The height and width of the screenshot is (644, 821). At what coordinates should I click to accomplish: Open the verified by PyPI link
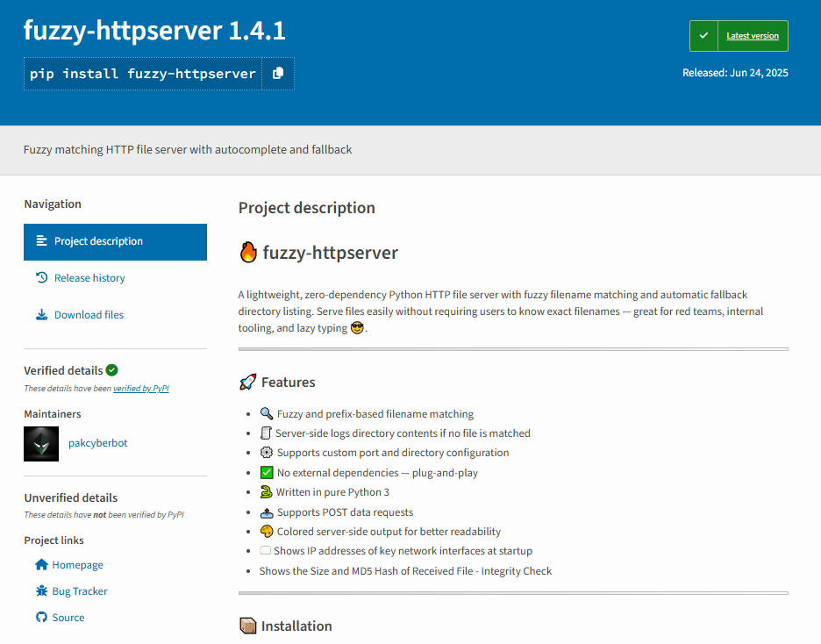(x=141, y=389)
